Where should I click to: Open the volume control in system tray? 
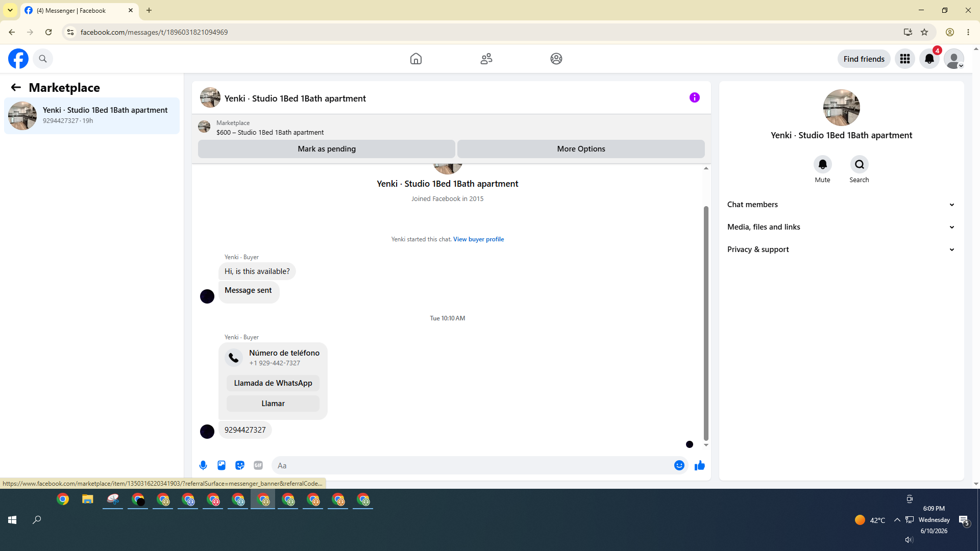[909, 540]
